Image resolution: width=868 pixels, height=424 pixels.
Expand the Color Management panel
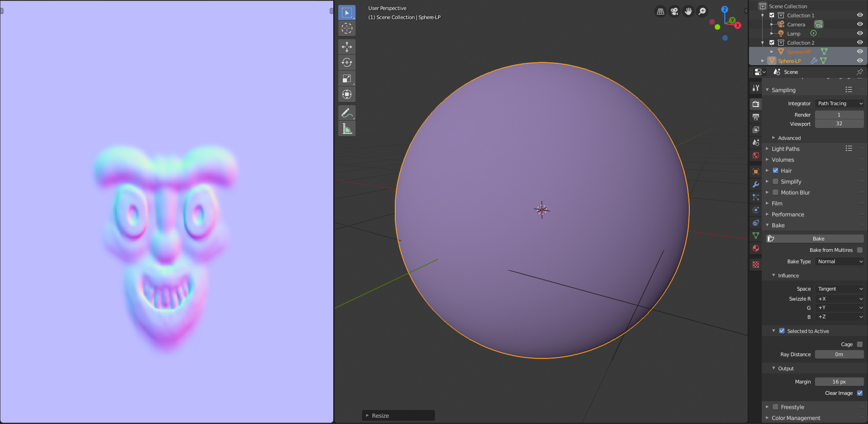796,418
